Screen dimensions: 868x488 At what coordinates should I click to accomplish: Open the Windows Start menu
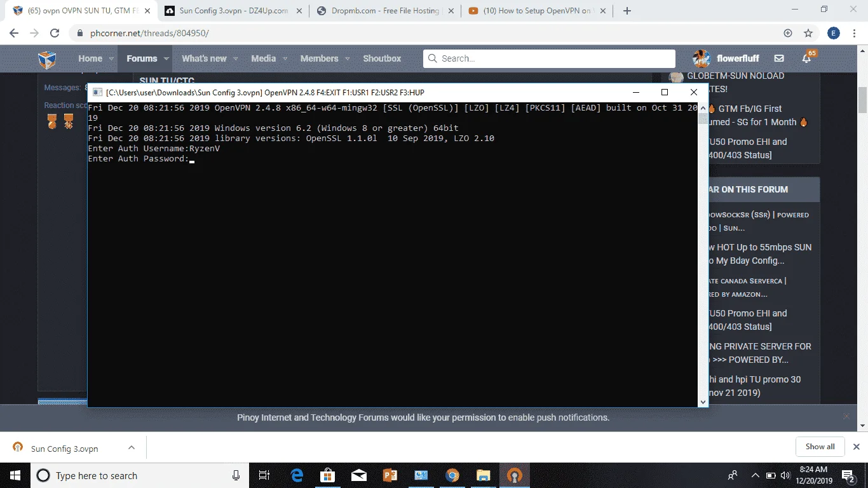point(15,475)
